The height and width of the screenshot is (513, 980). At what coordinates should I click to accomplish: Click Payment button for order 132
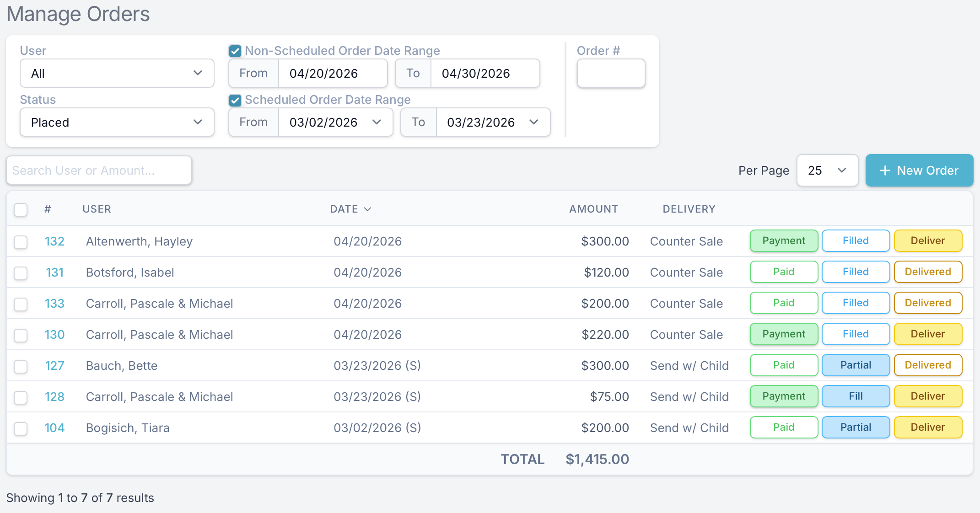pyautogui.click(x=784, y=241)
